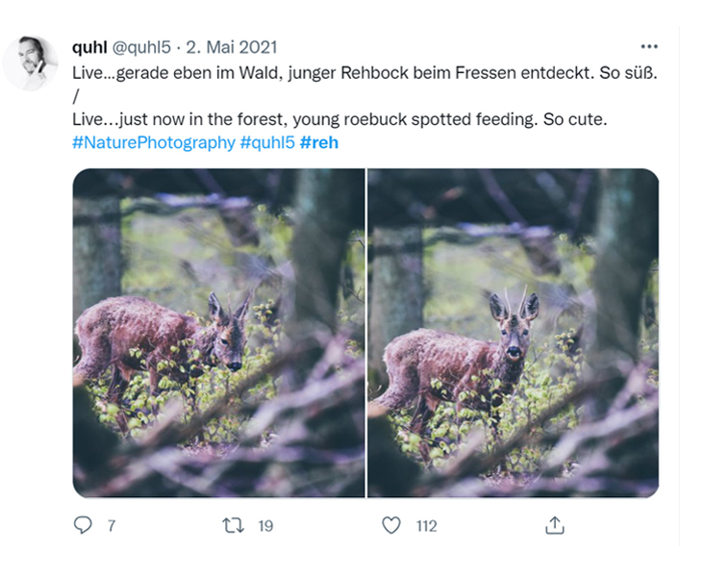The image size is (728, 577).
Task: Open the right photo of roebuck facing camera
Action: pos(513,333)
